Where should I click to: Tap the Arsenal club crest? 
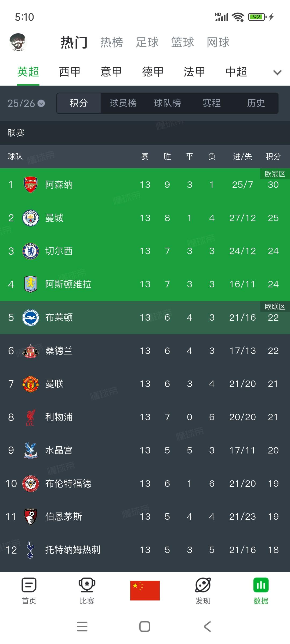coord(31,185)
